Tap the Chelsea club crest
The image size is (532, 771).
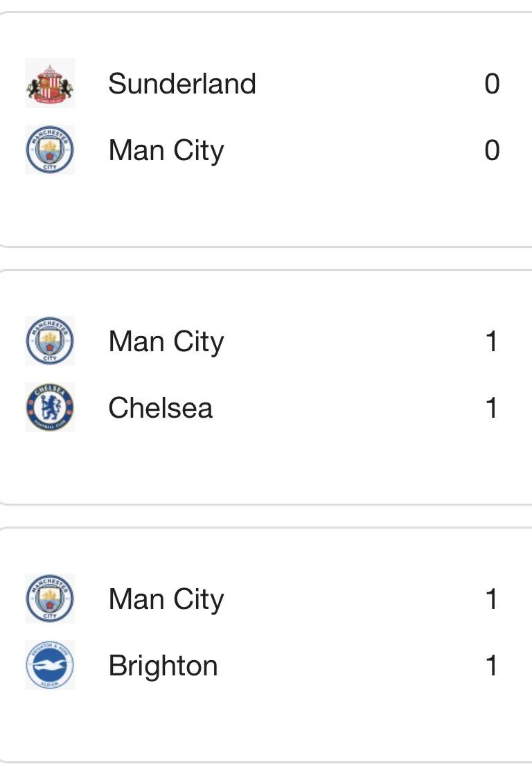click(50, 408)
